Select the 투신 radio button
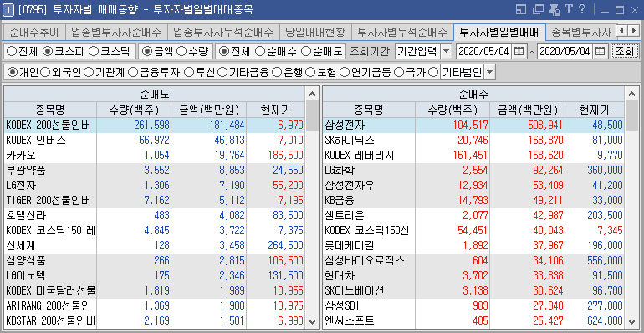 [x=189, y=73]
